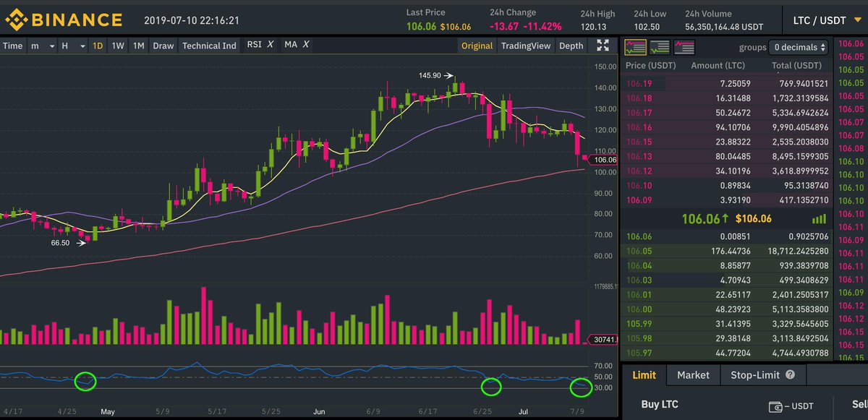Select buy order at price 106.00

(727, 309)
